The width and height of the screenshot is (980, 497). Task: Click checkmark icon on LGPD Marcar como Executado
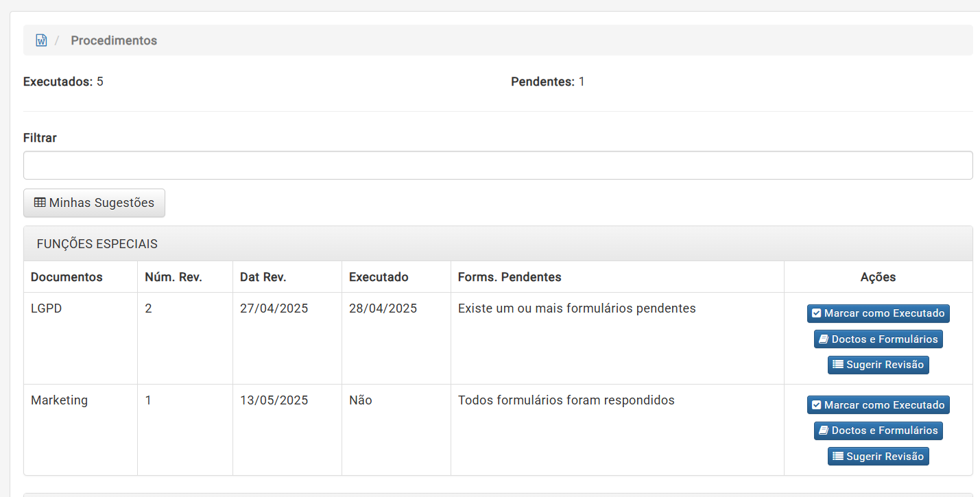(816, 313)
